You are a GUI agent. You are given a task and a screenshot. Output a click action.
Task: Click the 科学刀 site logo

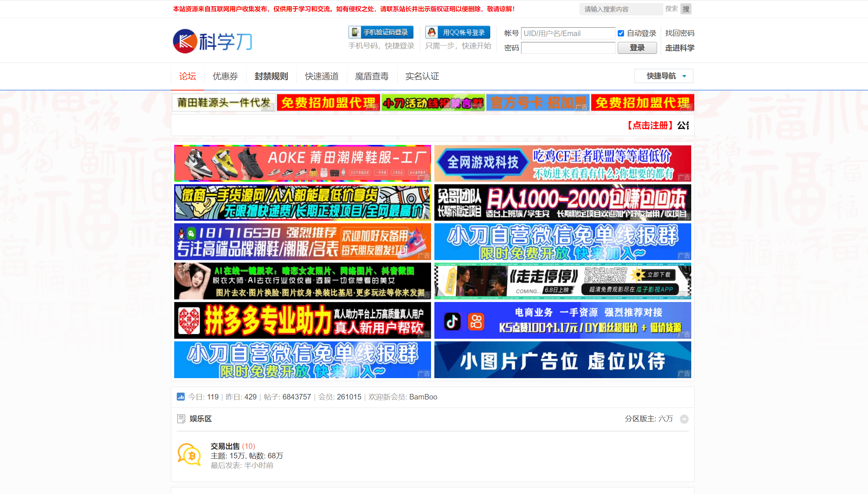pyautogui.click(x=213, y=41)
